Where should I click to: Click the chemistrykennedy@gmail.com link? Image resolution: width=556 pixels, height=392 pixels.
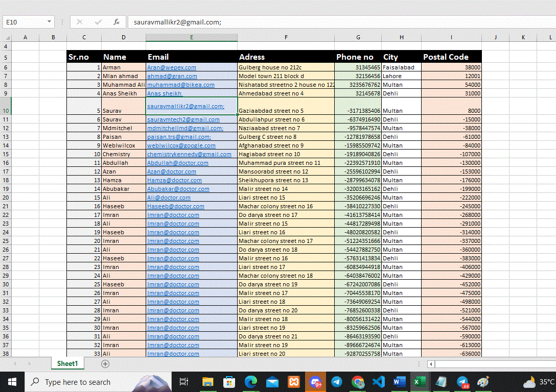(x=189, y=154)
